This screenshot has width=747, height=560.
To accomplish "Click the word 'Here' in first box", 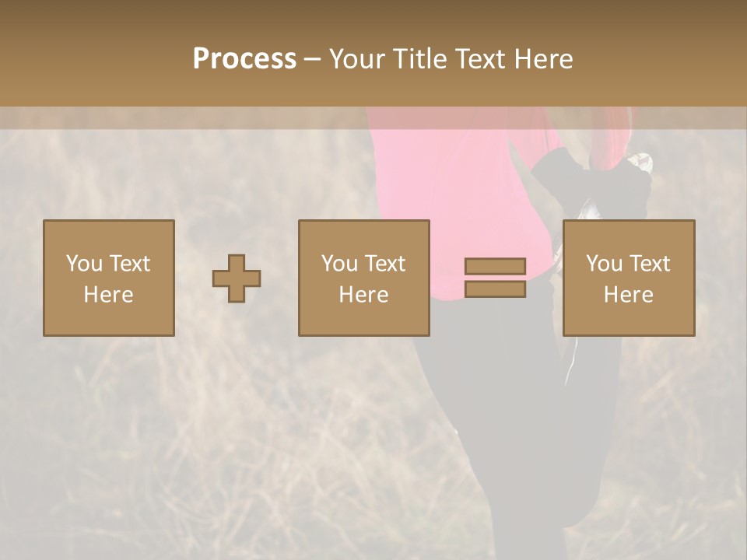I will (x=108, y=295).
